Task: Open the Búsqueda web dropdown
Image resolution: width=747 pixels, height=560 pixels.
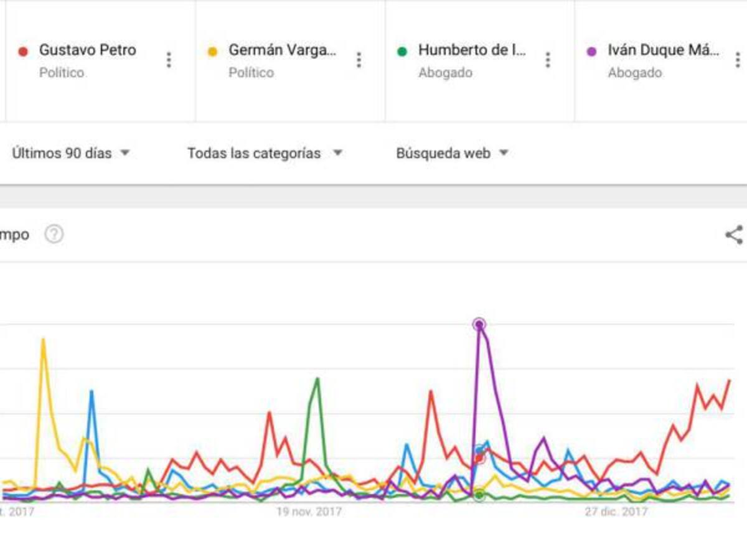Action: pos(451,152)
